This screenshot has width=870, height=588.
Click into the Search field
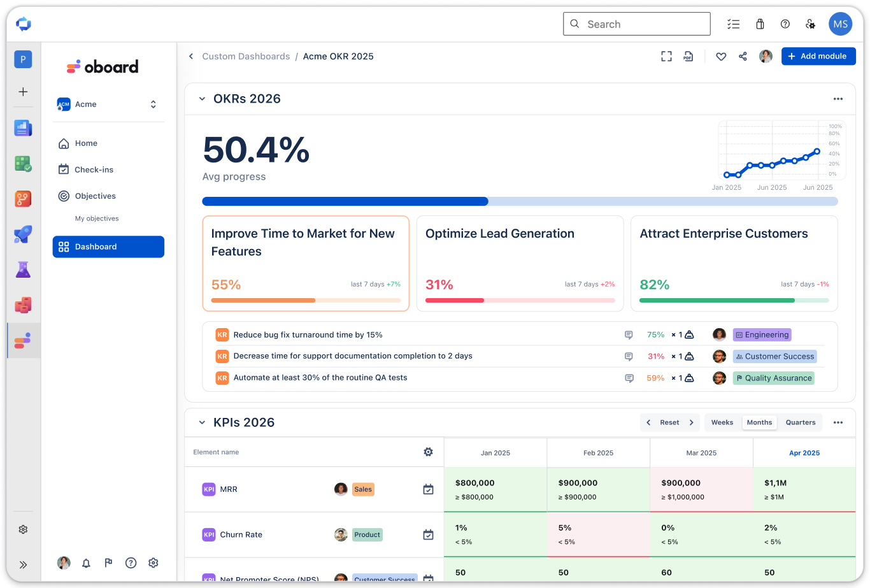(x=637, y=24)
